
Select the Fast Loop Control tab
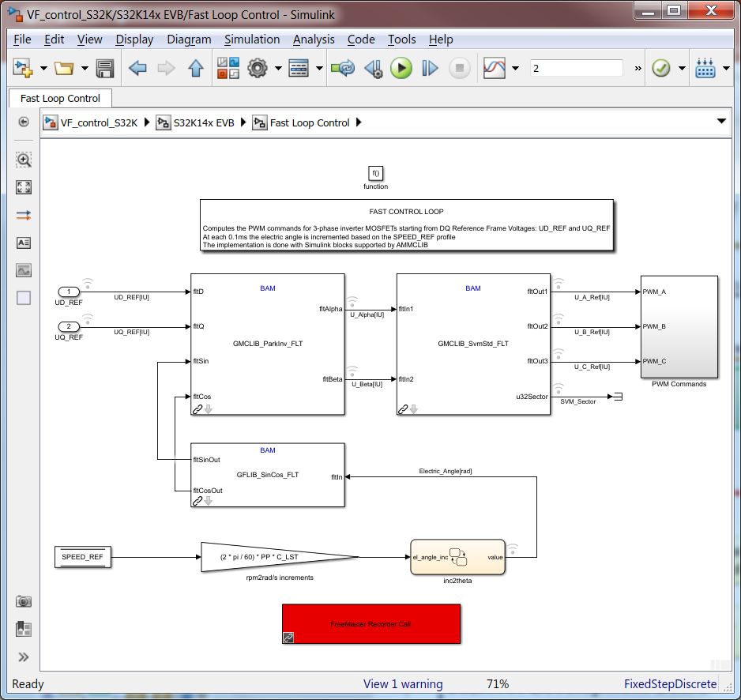coord(61,98)
